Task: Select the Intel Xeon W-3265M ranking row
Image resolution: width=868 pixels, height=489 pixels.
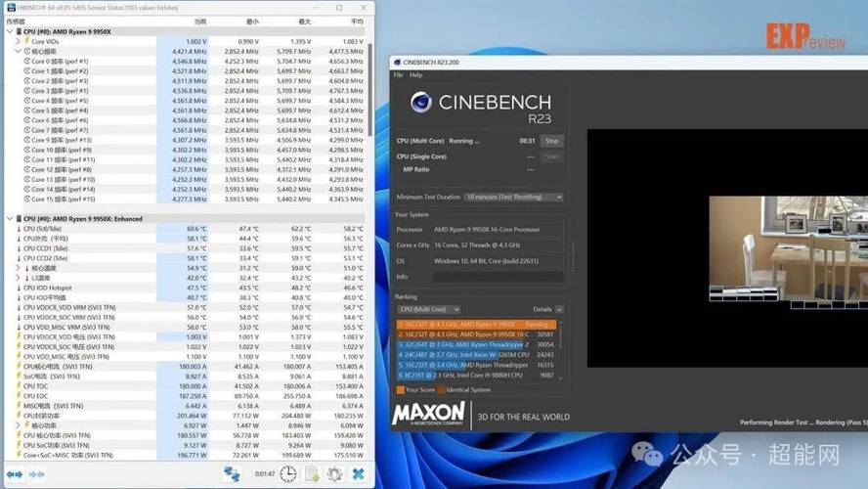Action: tap(476, 354)
